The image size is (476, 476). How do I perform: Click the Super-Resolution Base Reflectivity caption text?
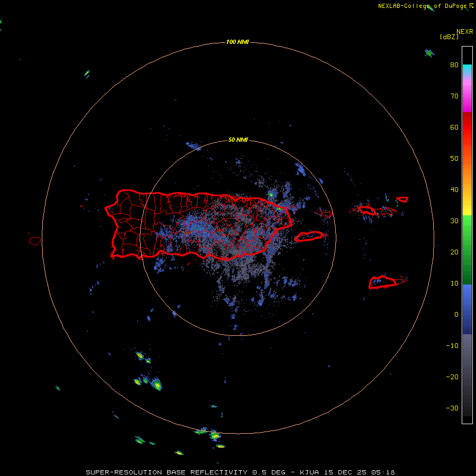[x=240, y=472]
